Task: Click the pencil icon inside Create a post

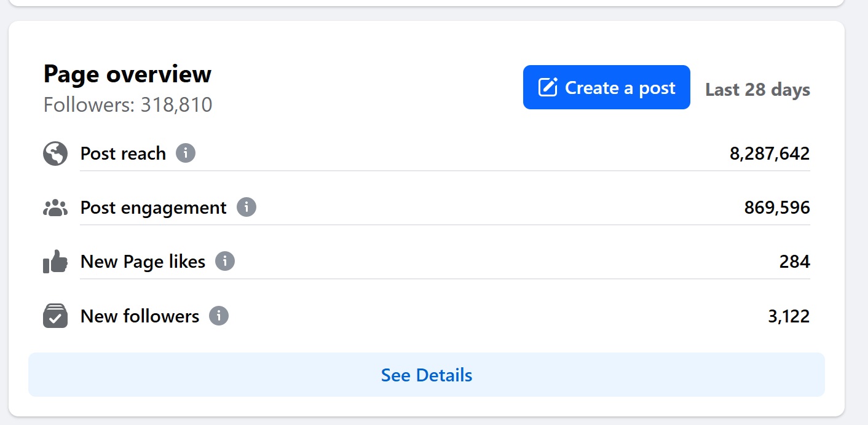Action: click(x=546, y=87)
